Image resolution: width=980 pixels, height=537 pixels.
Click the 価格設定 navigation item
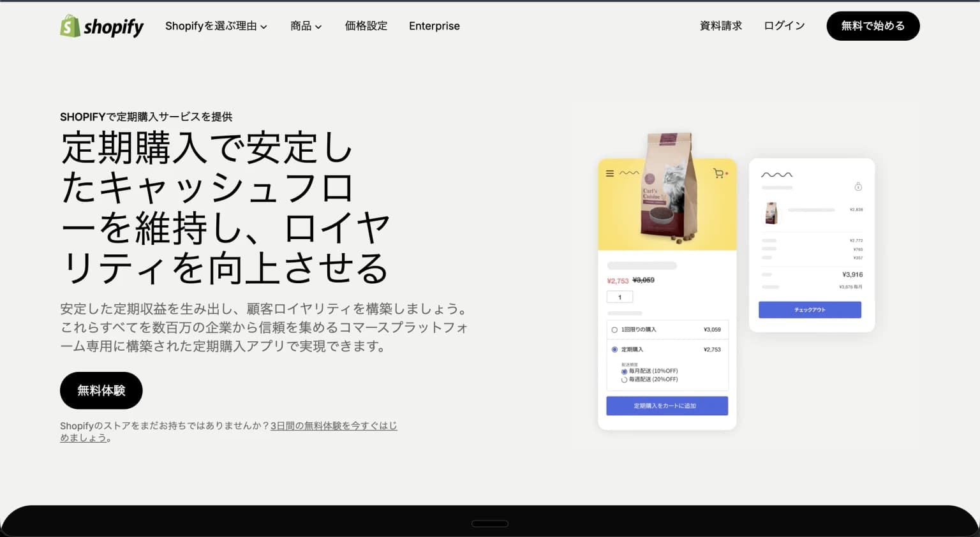(x=366, y=26)
